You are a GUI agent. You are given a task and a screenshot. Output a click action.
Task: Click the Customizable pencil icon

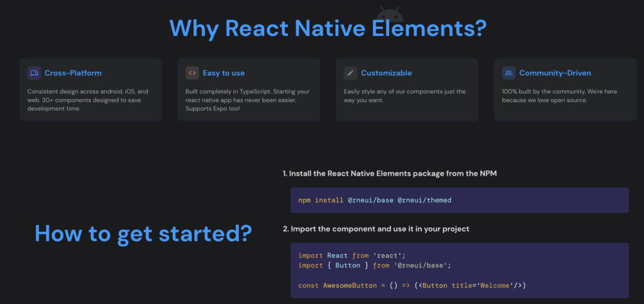click(x=350, y=73)
